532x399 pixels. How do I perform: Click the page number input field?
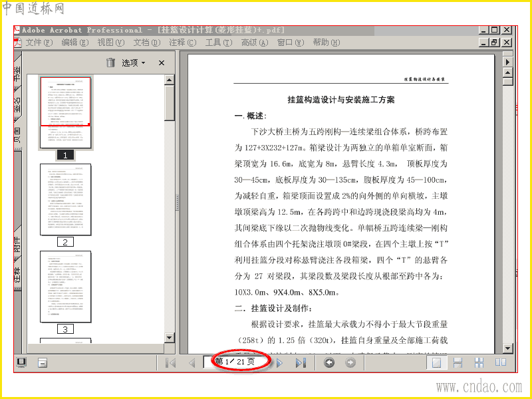(x=237, y=362)
